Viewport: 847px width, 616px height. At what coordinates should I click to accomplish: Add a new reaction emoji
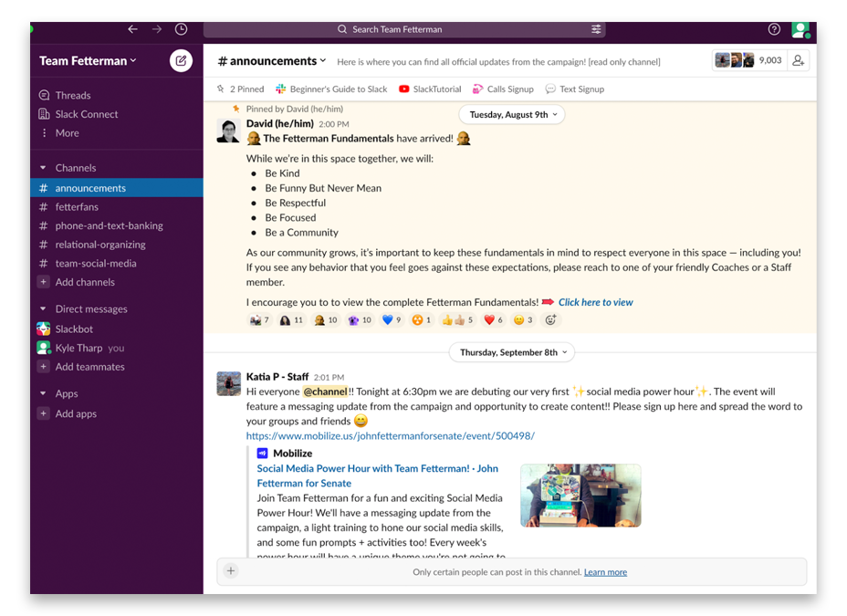coord(550,320)
